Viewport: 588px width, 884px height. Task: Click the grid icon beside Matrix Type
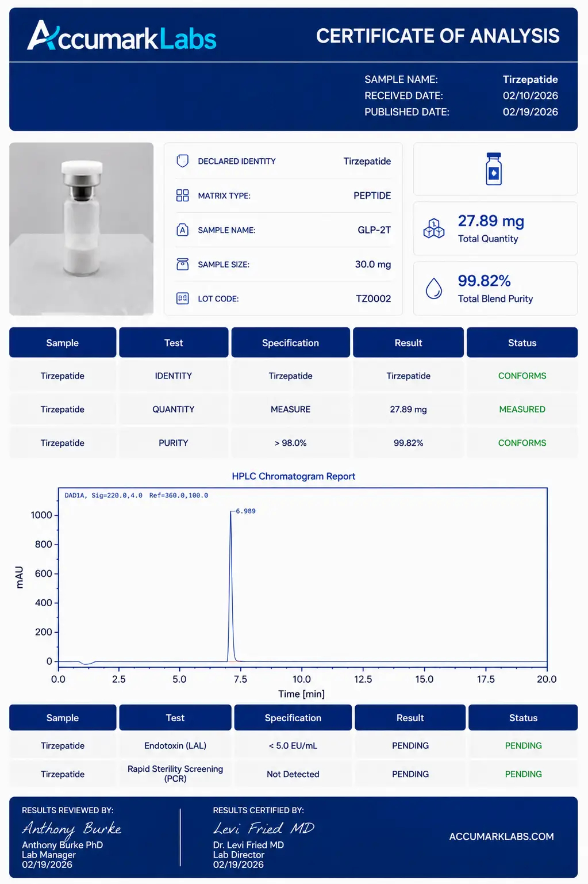pos(182,196)
